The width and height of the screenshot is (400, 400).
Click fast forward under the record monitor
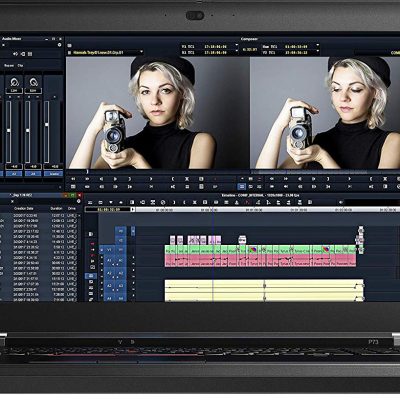286,179
